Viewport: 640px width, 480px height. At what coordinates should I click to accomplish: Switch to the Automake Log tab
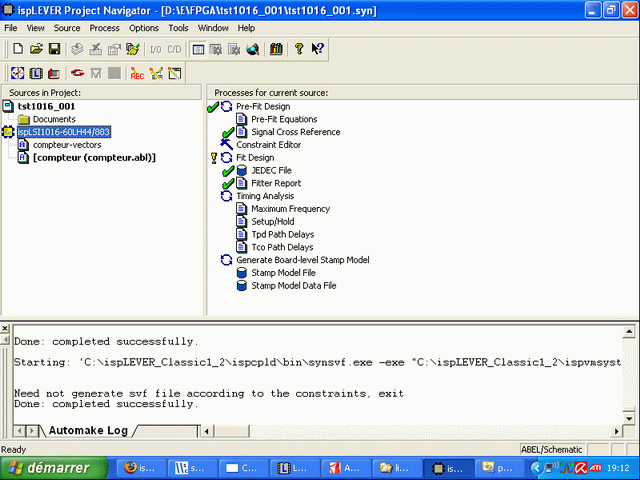coord(90,430)
